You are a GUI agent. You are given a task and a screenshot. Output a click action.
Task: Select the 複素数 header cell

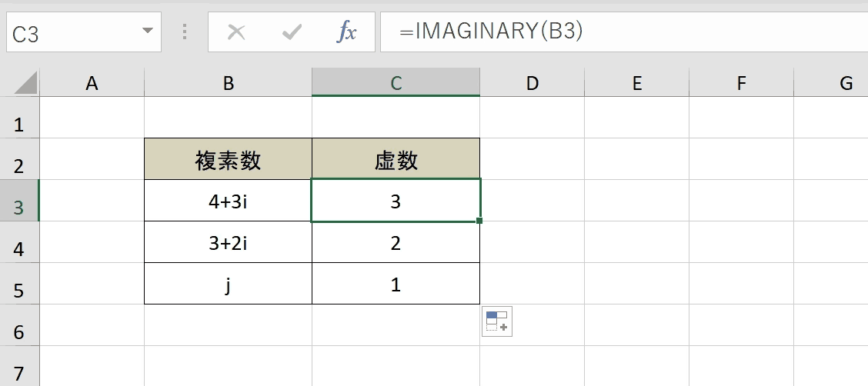pyautogui.click(x=228, y=159)
